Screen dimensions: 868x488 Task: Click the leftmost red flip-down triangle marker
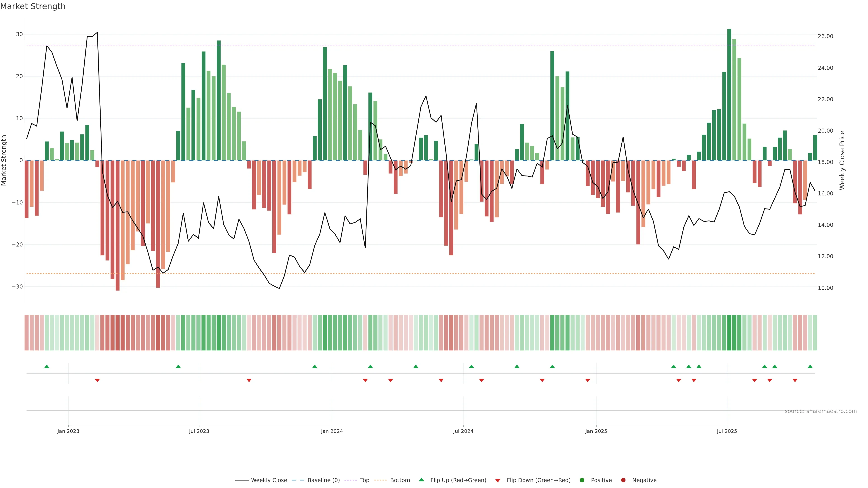97,380
